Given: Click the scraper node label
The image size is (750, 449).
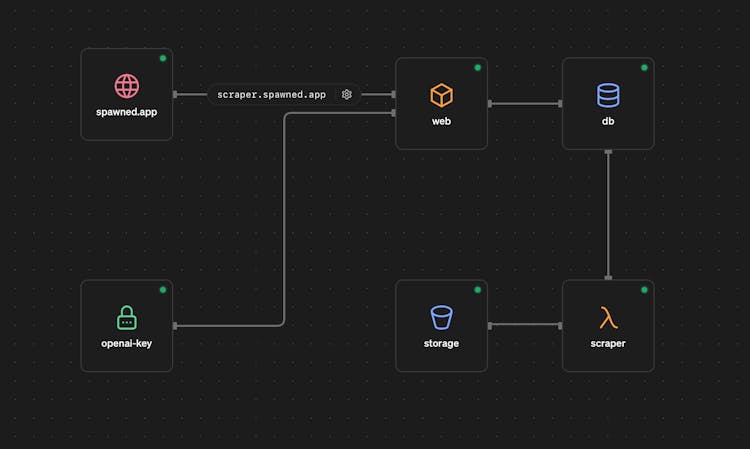Looking at the screenshot, I should click(608, 343).
